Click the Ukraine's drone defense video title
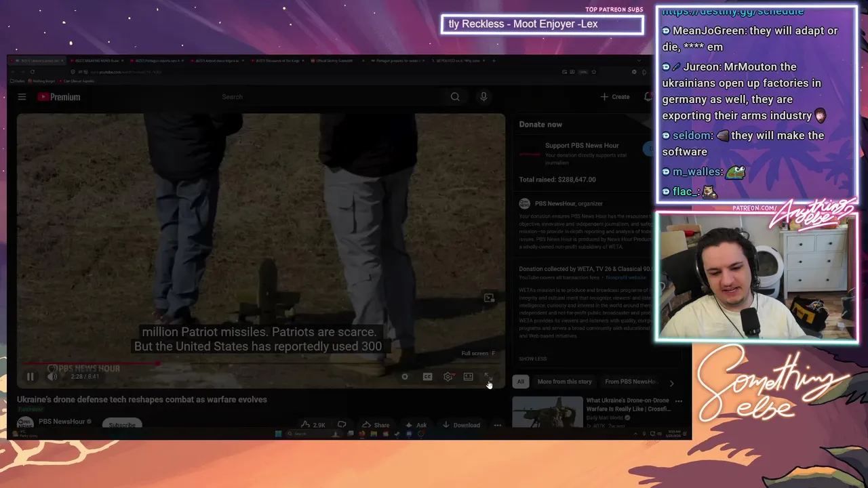This screenshot has height=488, width=868. click(x=142, y=399)
